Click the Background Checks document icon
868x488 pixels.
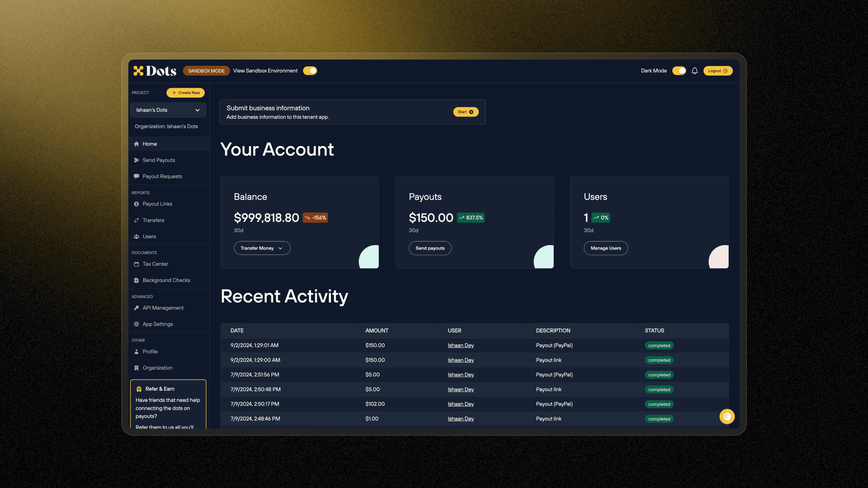pyautogui.click(x=137, y=280)
